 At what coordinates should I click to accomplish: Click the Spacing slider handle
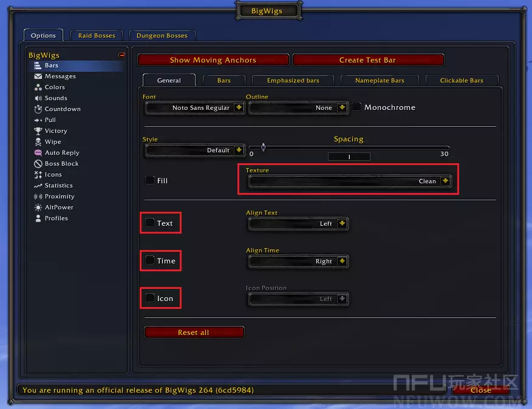263,146
